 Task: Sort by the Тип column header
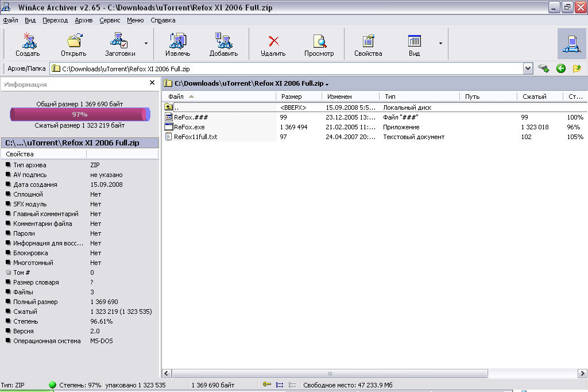pyautogui.click(x=420, y=97)
